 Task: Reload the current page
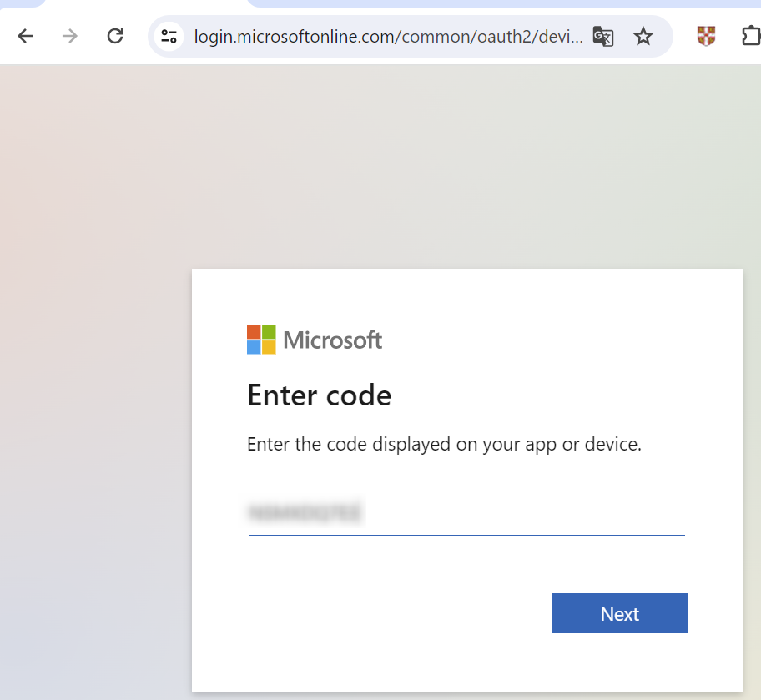(115, 37)
